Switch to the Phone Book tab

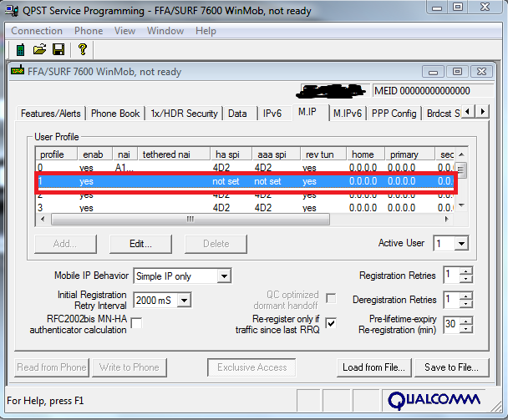115,114
